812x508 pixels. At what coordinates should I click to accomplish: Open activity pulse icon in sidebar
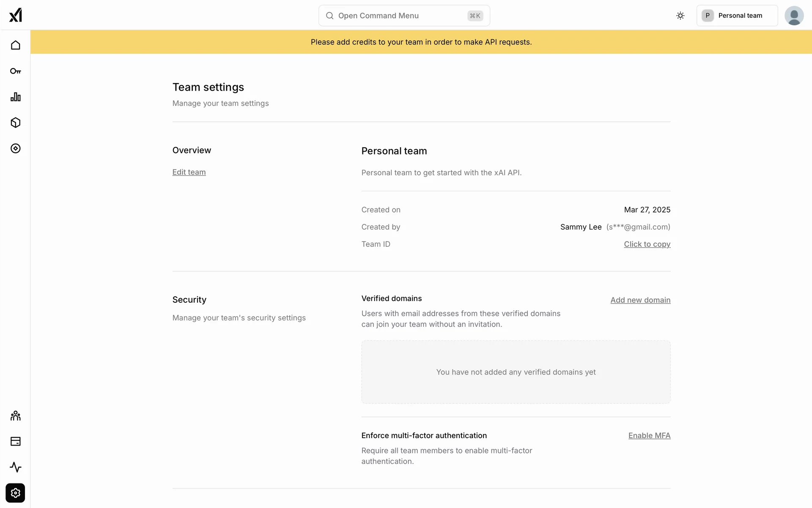point(16,467)
